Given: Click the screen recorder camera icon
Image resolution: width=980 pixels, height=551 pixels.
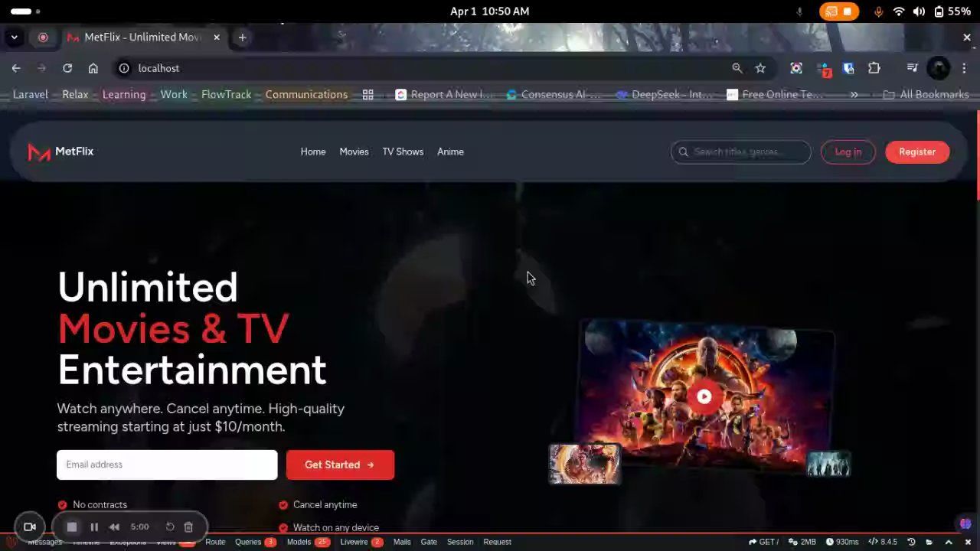Looking at the screenshot, I should click(30, 527).
